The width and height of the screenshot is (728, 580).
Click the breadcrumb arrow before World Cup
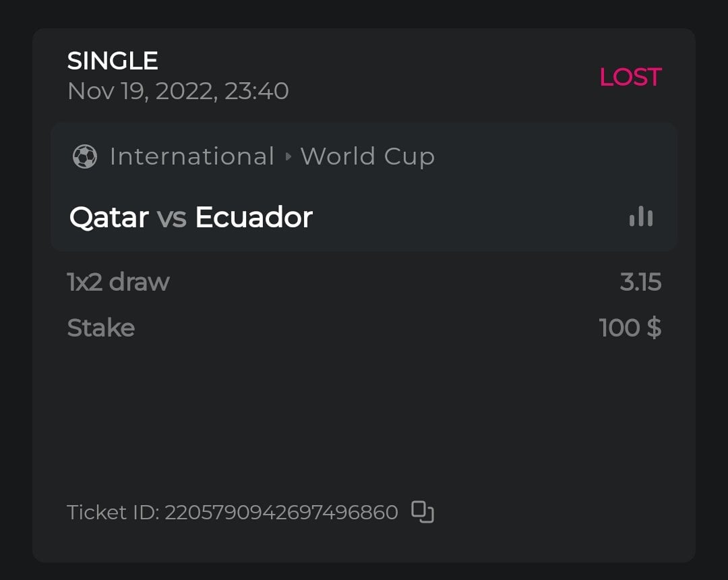289,156
